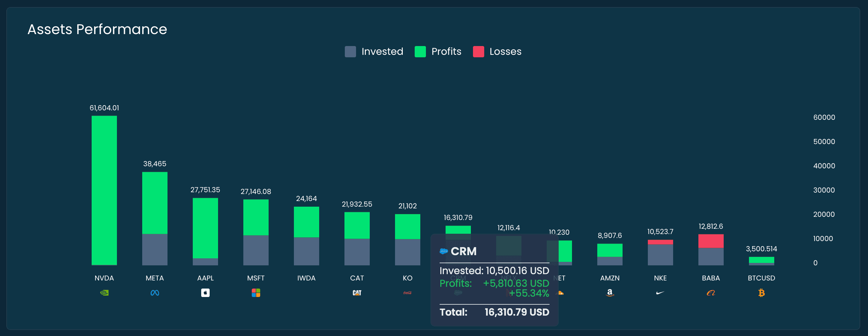Toggle the Losses legend swatch
This screenshot has width=868, height=336.
pos(479,52)
